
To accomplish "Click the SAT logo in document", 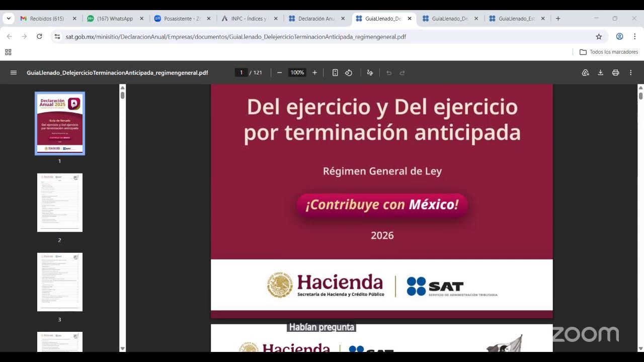I will [x=452, y=287].
